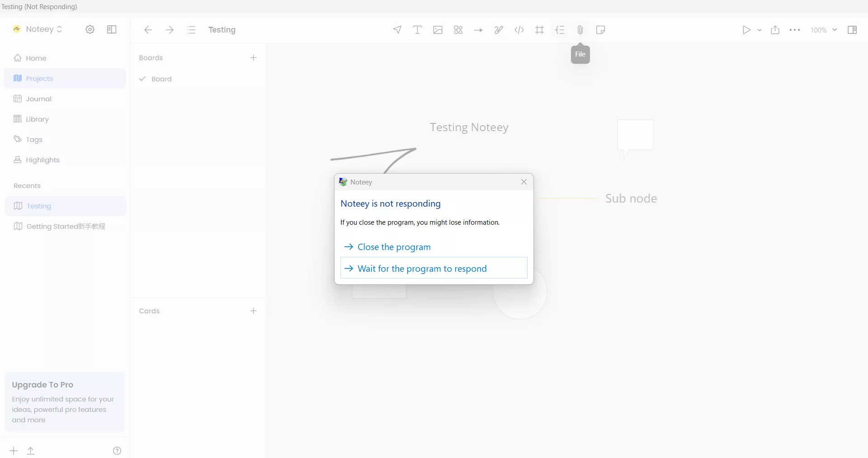Close the Noteey not responding dialog
868x458 pixels.
click(x=524, y=182)
